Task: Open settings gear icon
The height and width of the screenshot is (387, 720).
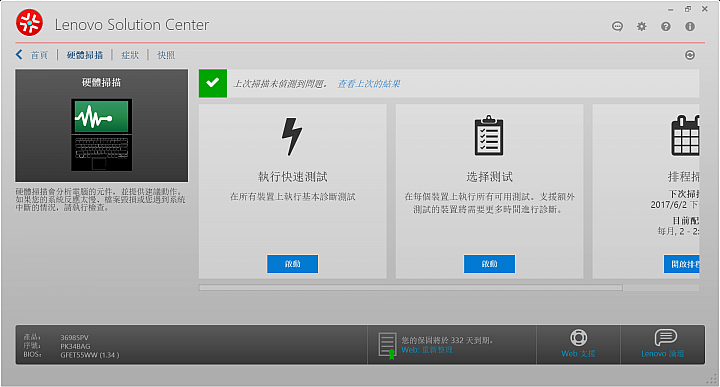Action: 641,27
